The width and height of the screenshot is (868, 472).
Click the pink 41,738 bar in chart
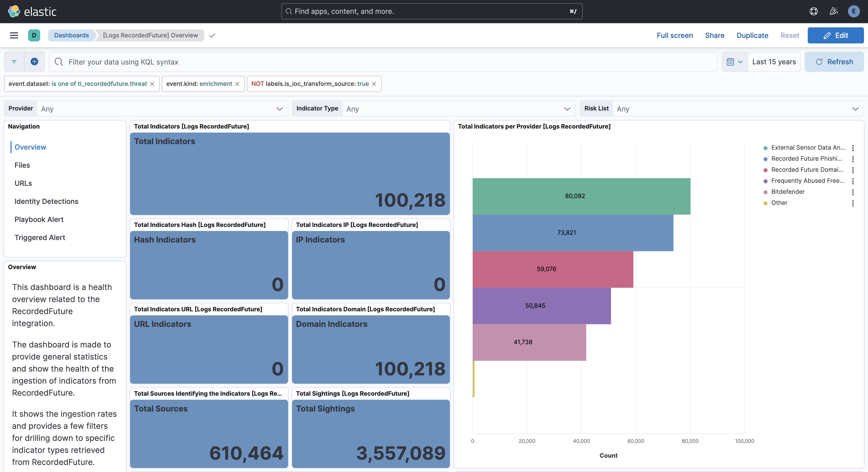tap(529, 342)
